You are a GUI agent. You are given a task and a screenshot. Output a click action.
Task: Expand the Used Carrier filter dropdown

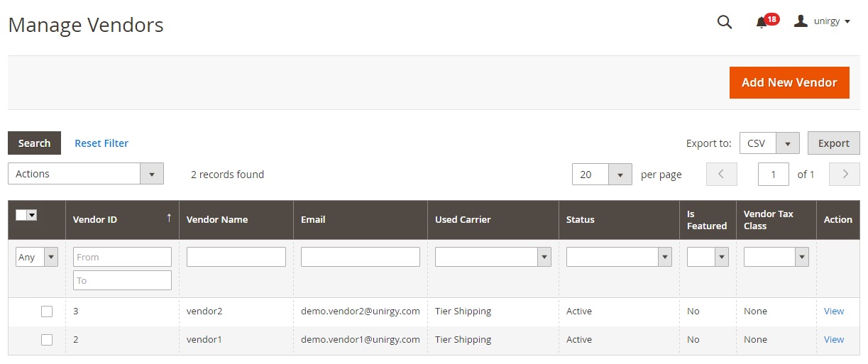pyautogui.click(x=493, y=257)
